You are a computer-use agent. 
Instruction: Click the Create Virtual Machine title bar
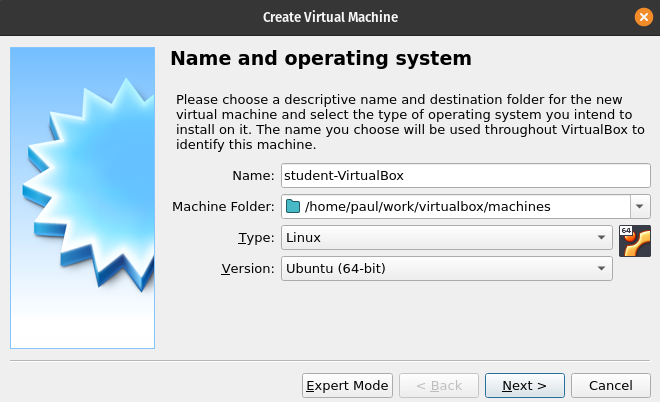(x=329, y=17)
